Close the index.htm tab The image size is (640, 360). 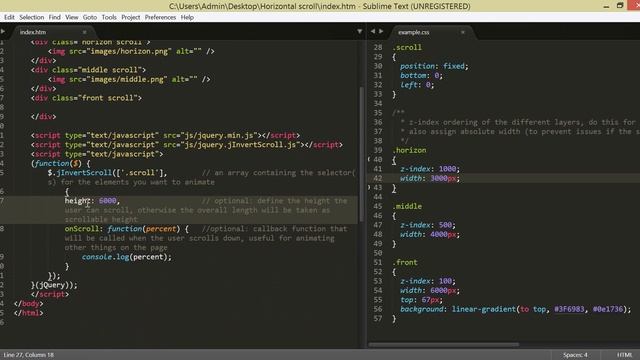point(84,32)
